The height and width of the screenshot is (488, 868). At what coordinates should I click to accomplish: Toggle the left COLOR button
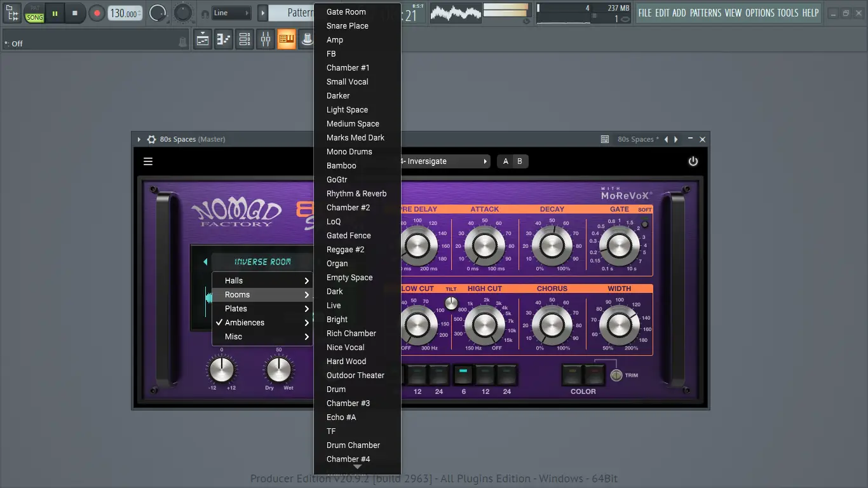click(573, 375)
